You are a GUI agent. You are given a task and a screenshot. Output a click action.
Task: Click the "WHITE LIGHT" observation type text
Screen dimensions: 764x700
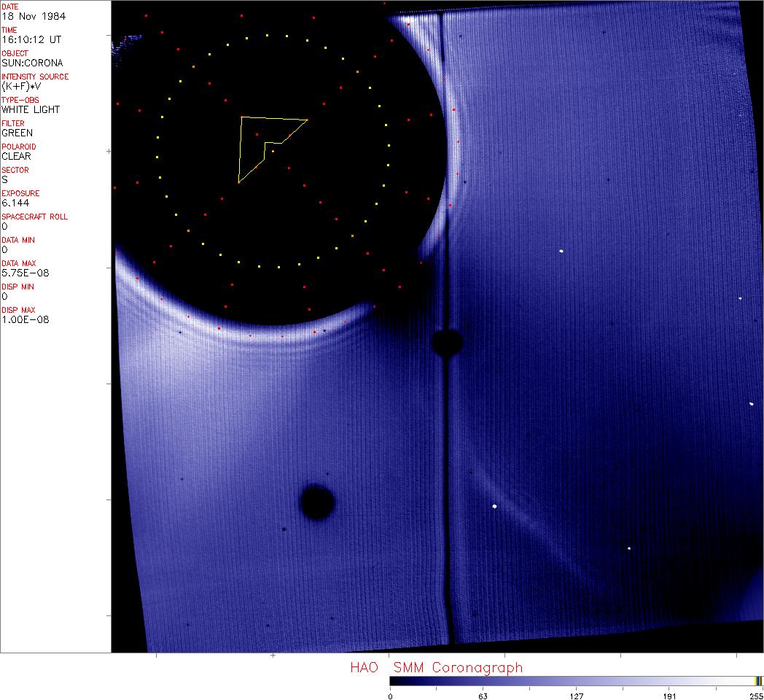click(x=31, y=109)
